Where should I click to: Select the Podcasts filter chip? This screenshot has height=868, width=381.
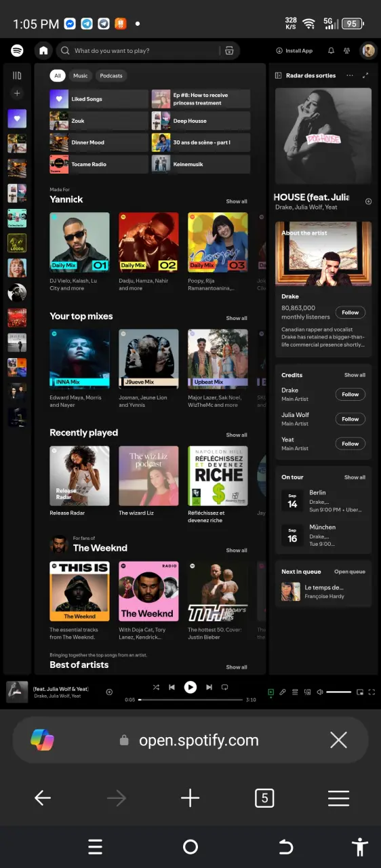pos(111,76)
